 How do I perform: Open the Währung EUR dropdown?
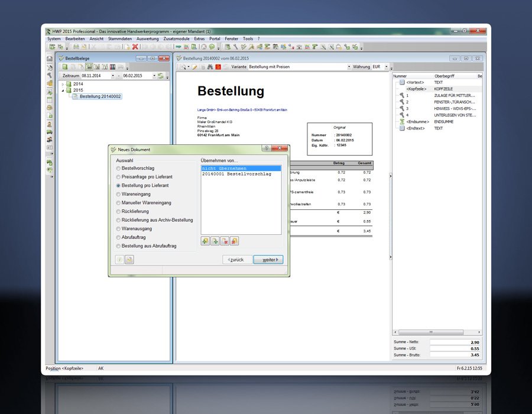[x=386, y=67]
